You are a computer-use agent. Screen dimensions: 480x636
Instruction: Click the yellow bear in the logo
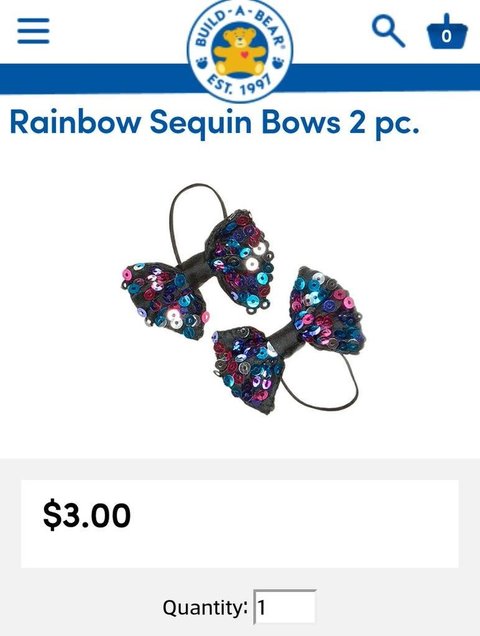240,51
